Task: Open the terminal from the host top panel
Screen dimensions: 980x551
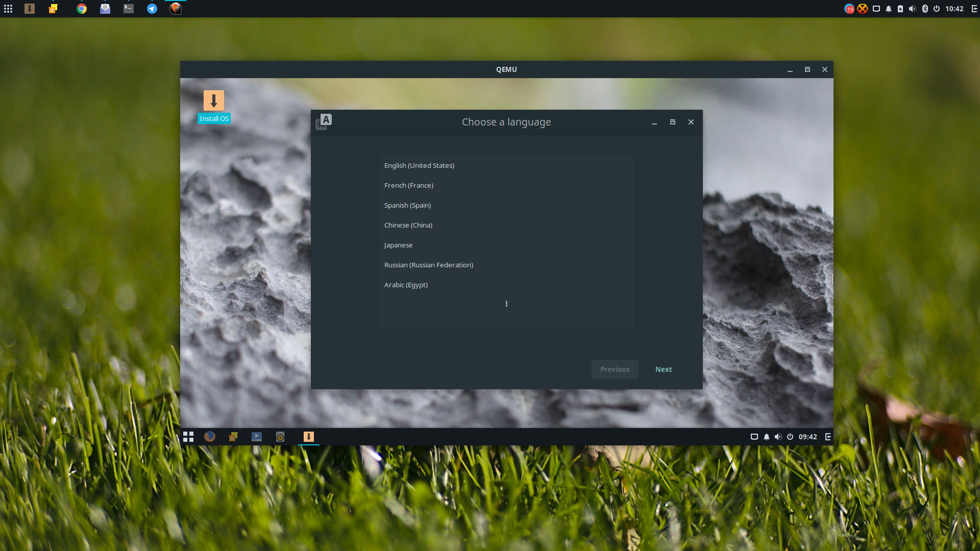Action: click(129, 9)
